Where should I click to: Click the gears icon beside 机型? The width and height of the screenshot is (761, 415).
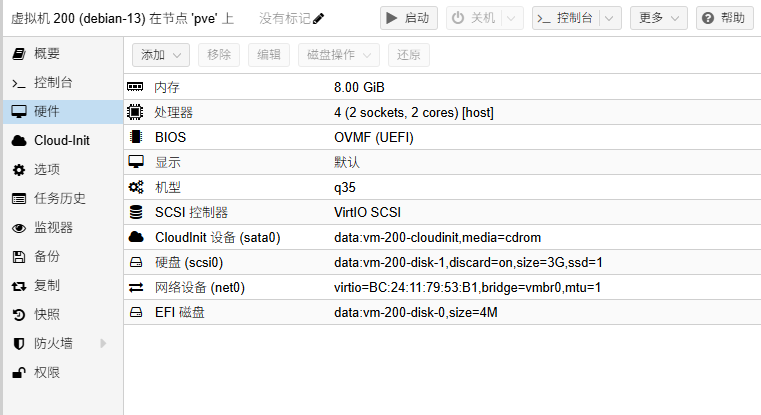click(136, 188)
